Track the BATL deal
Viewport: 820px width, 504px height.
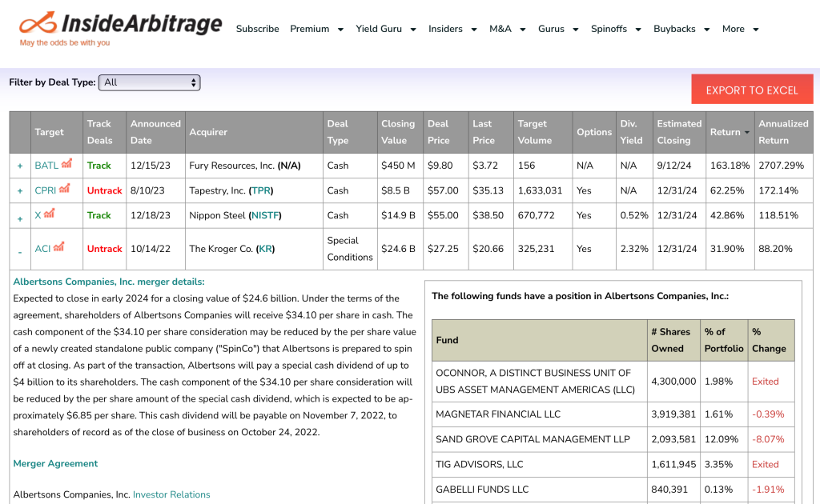(x=98, y=166)
